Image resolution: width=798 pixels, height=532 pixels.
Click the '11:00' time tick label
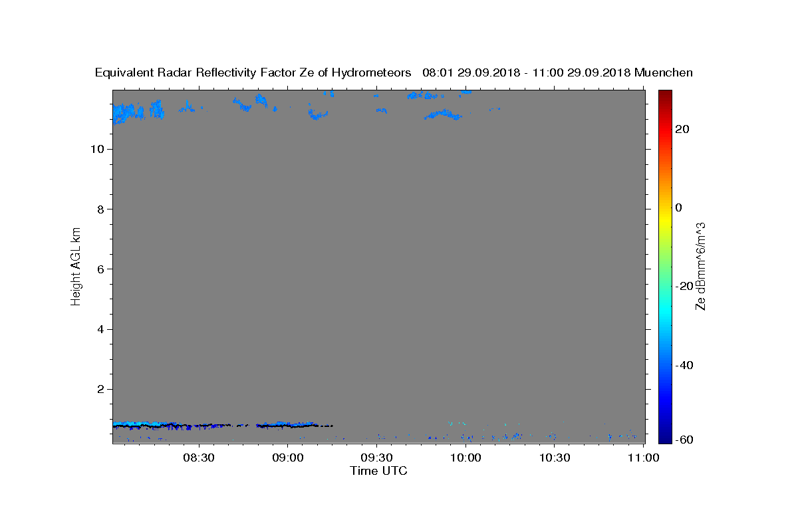[644, 458]
